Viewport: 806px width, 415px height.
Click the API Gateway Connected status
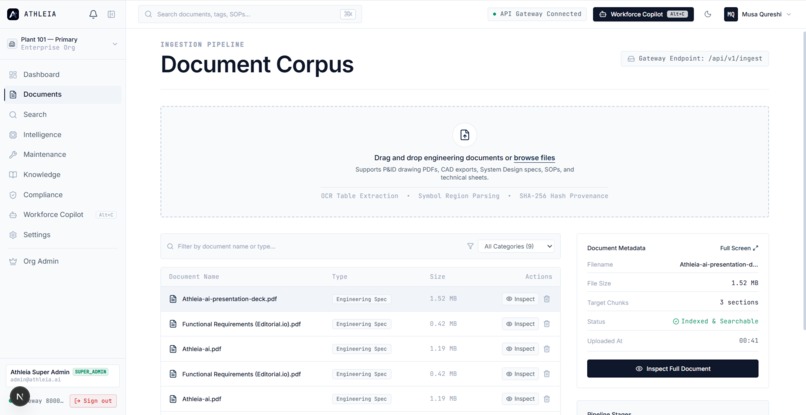pos(537,14)
